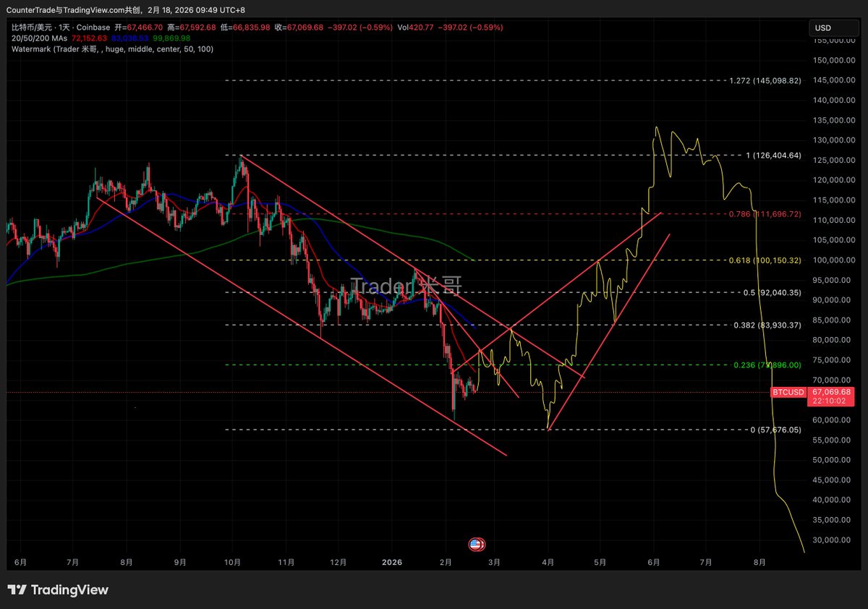
Task: Open the US flag economic event marker
Action: (476, 544)
